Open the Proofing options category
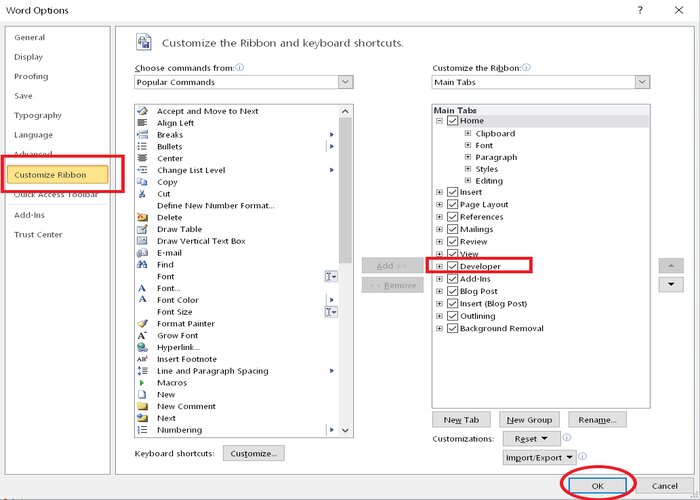The image size is (700, 500). [x=31, y=76]
